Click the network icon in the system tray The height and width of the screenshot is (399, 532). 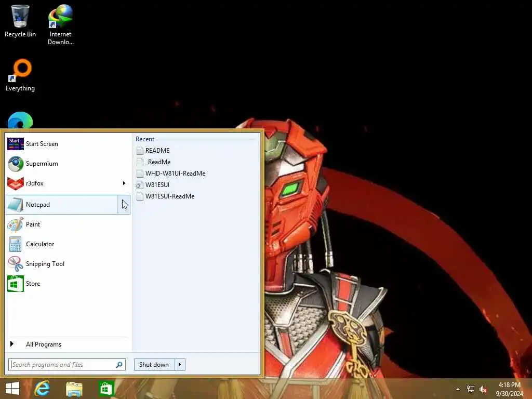click(471, 389)
